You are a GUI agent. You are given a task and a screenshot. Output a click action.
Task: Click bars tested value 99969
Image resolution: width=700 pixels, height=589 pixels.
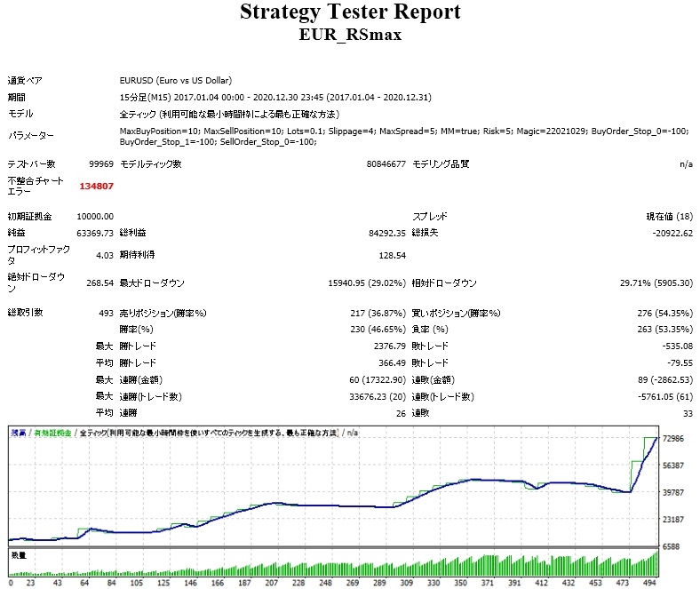pos(101,163)
